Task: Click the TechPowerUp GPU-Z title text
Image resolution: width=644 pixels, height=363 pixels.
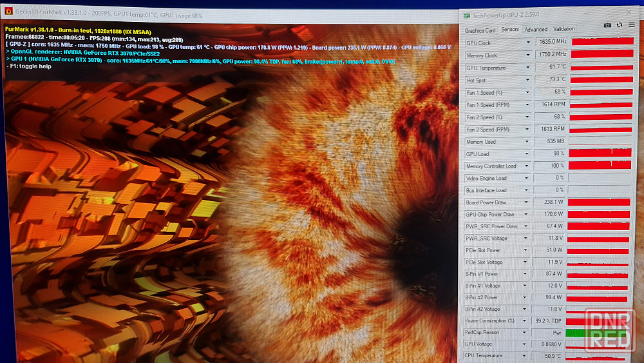Action: tap(506, 15)
